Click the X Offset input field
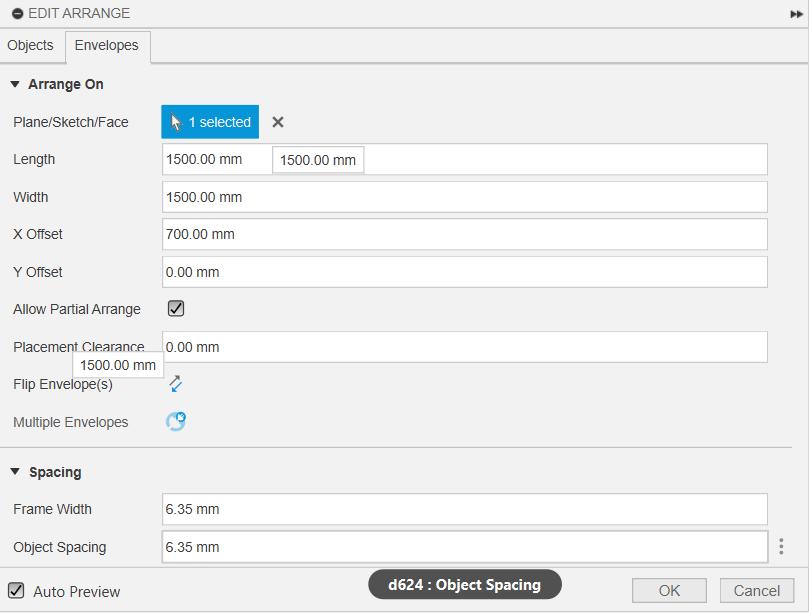 coord(465,234)
